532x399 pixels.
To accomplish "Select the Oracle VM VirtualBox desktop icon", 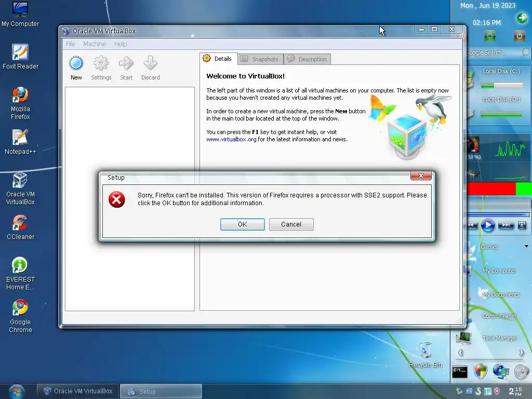I will 20,188.
